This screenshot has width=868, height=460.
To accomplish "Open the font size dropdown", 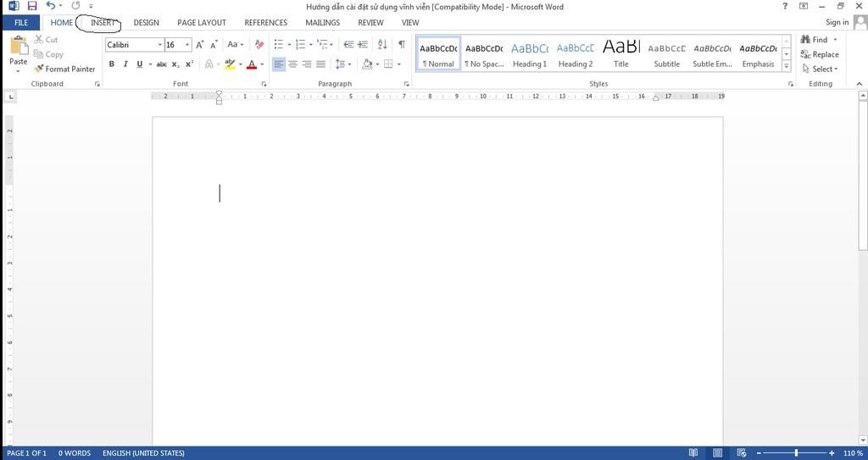I will point(187,45).
